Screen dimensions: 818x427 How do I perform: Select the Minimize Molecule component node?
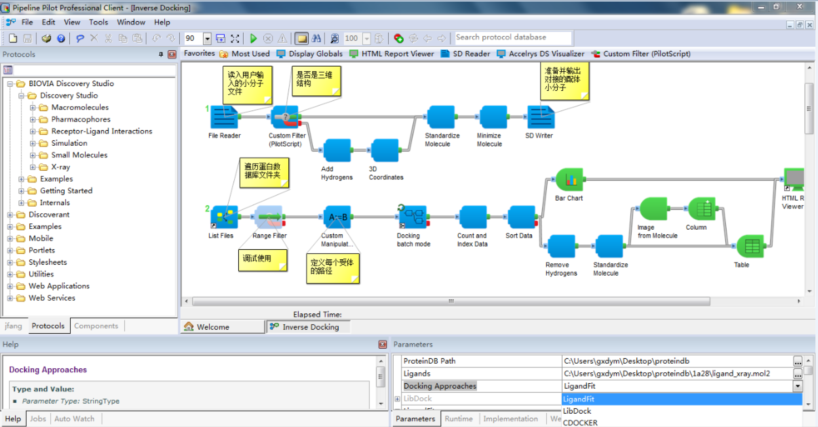tap(493, 117)
